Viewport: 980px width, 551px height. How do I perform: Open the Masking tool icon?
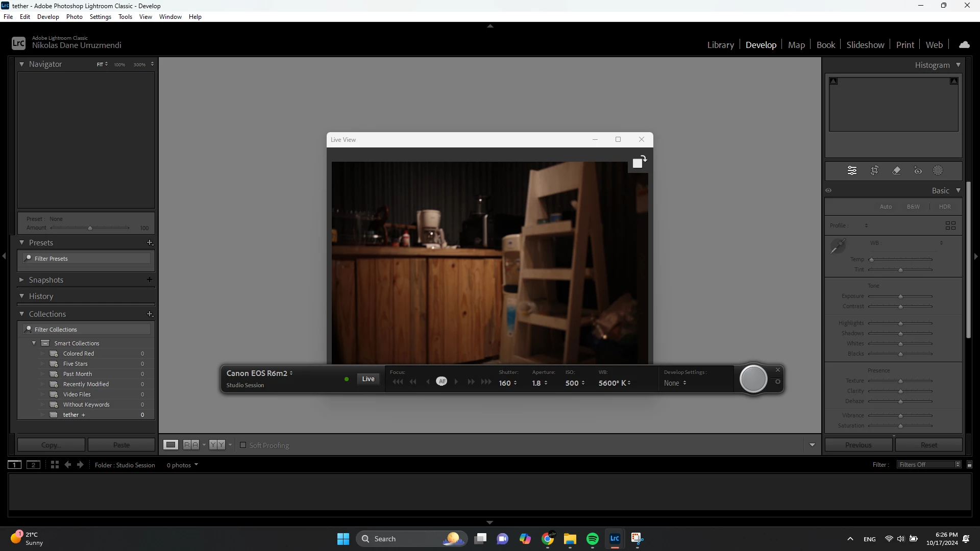(938, 171)
